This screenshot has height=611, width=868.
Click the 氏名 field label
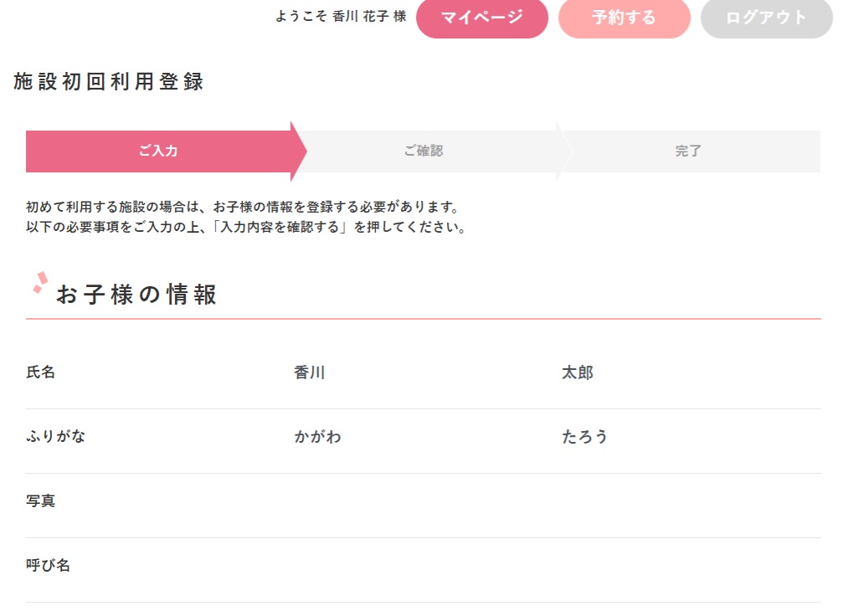coord(41,372)
